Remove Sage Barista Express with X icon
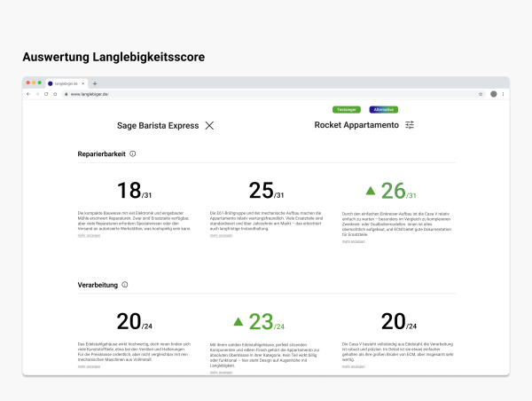Viewport: 532px width, 401px height. [209, 126]
